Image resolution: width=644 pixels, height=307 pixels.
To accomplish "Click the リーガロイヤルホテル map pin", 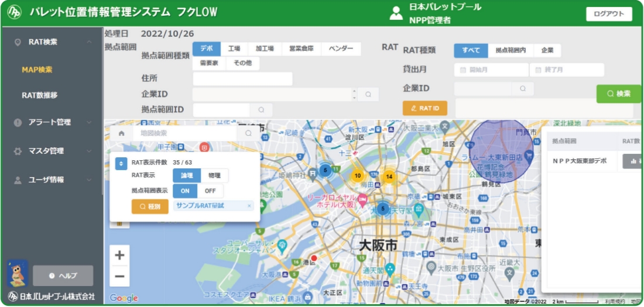I will tap(362, 199).
